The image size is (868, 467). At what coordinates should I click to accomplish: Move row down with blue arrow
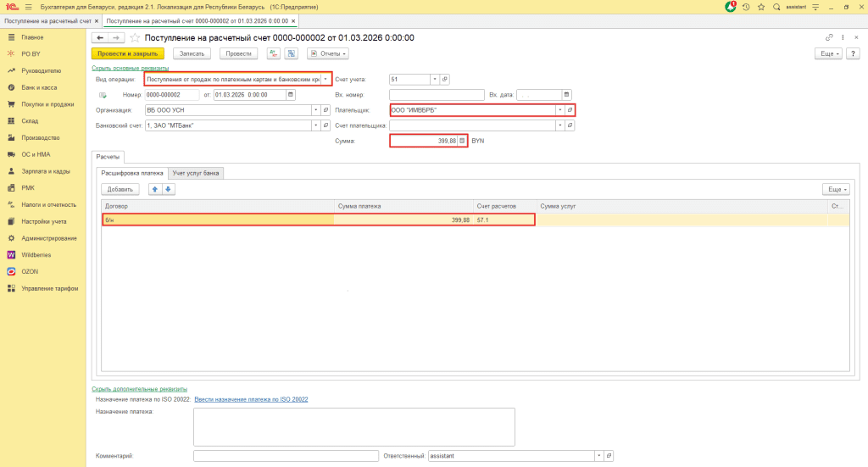tap(168, 189)
